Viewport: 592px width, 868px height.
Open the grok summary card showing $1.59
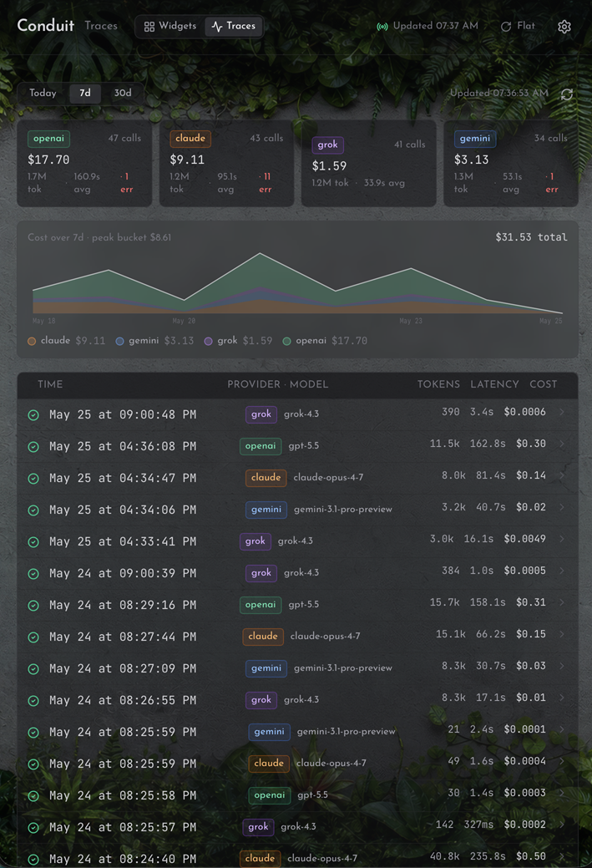(368, 163)
